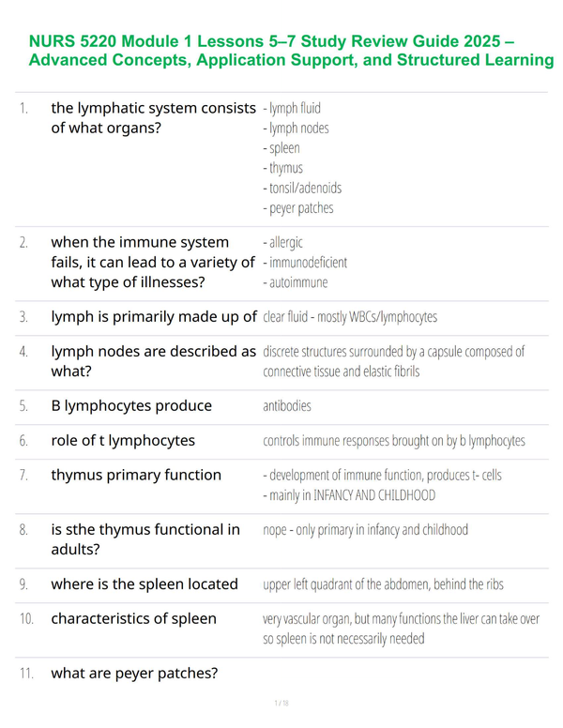Viewport: 563px width, 728px height.
Task: Select question 1 about lymphatic system organs
Action: (x=153, y=118)
